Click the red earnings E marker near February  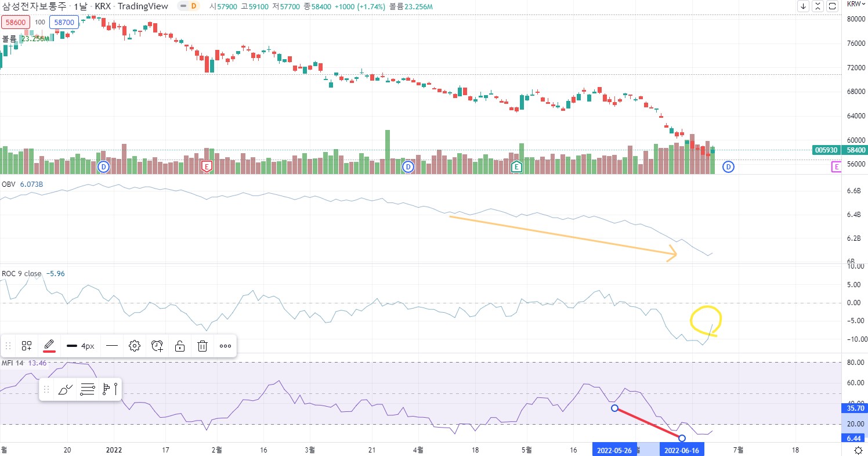[x=206, y=167]
